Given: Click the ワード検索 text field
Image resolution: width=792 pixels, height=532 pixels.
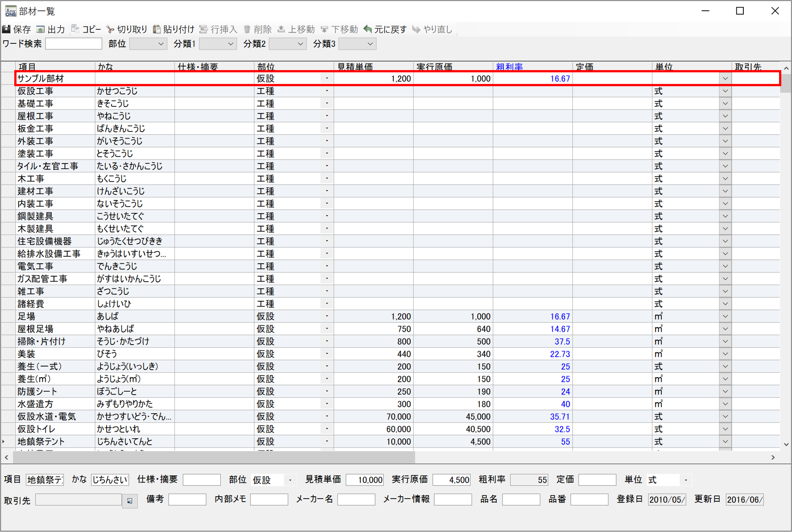Looking at the screenshot, I should (74, 44).
